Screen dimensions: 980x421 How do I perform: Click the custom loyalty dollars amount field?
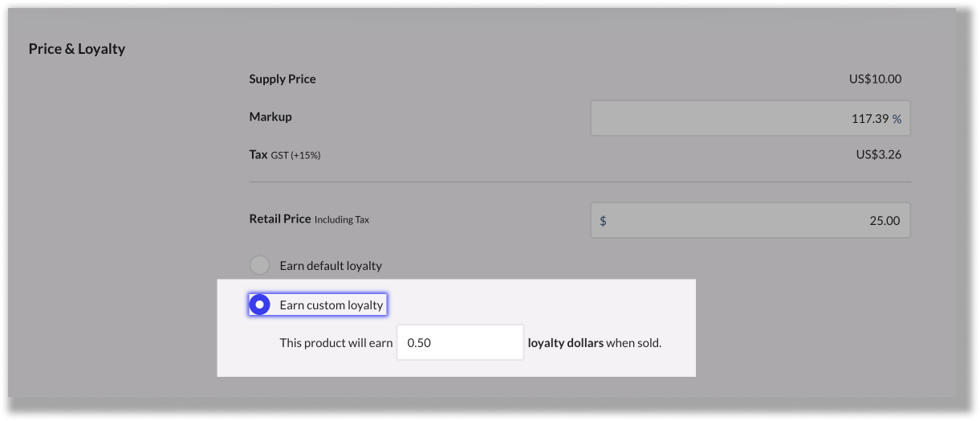coord(460,342)
